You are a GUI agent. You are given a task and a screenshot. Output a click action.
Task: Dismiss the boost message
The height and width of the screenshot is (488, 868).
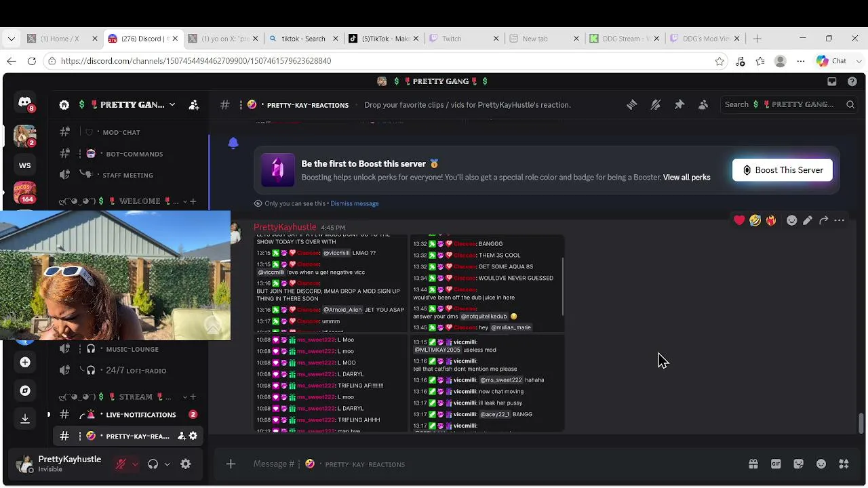[x=354, y=203]
